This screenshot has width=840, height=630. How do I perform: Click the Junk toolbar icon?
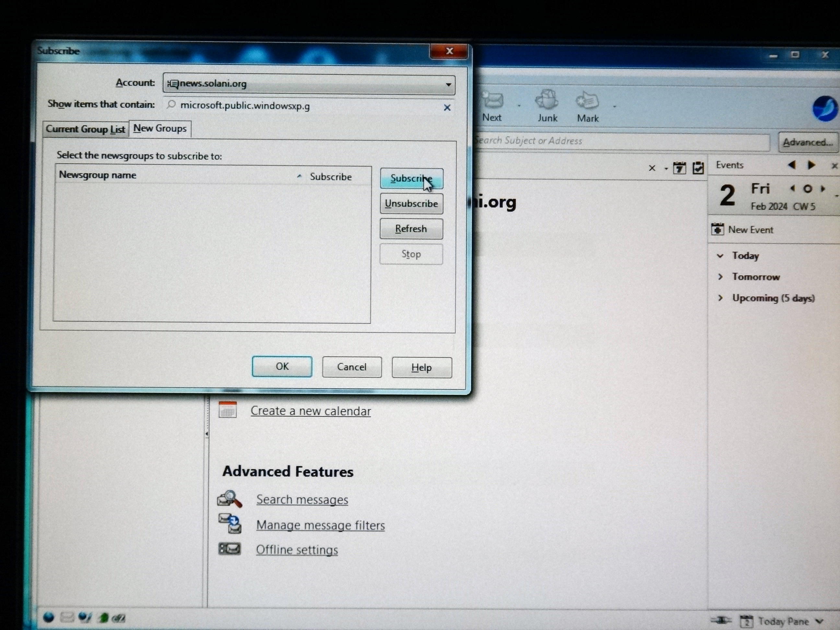[x=547, y=100]
